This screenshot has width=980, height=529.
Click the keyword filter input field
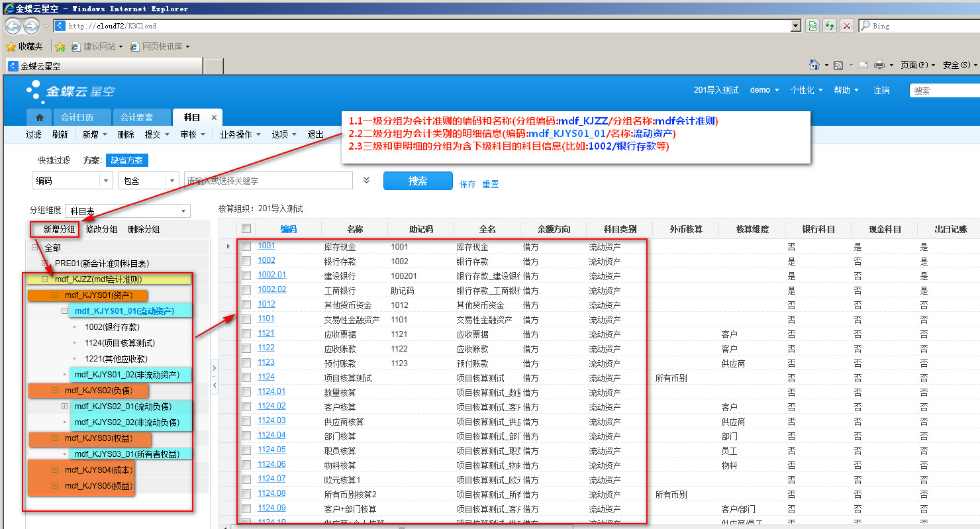pyautogui.click(x=268, y=180)
